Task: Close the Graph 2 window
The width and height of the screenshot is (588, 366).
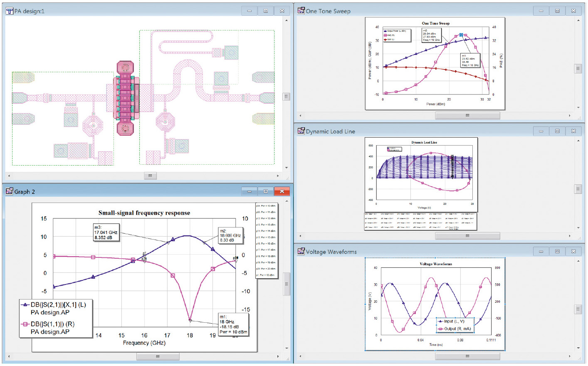Action: point(282,191)
